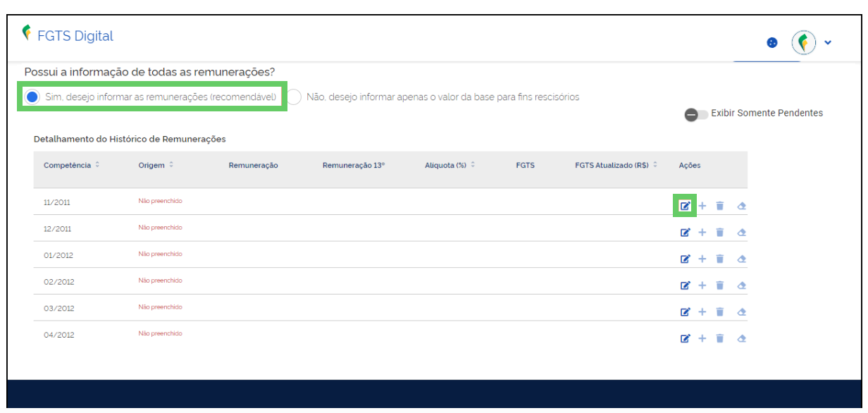The height and width of the screenshot is (413, 868).
Task: Add entry to 01/2012 row
Action: pyautogui.click(x=702, y=259)
